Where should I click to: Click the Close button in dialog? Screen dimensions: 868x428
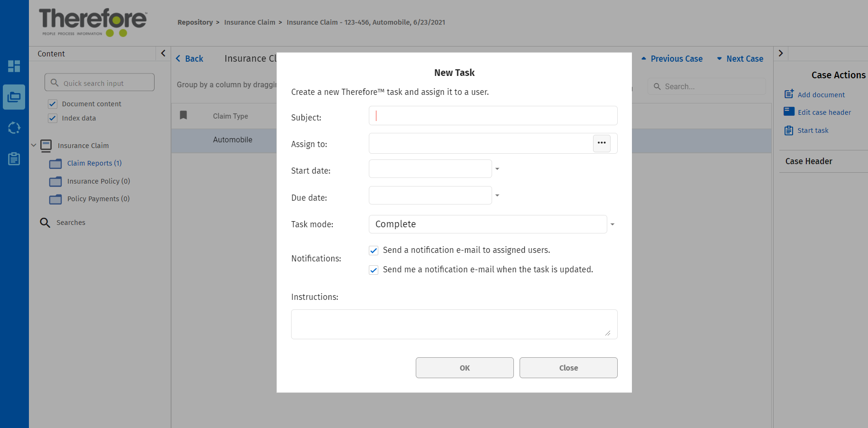coord(568,368)
